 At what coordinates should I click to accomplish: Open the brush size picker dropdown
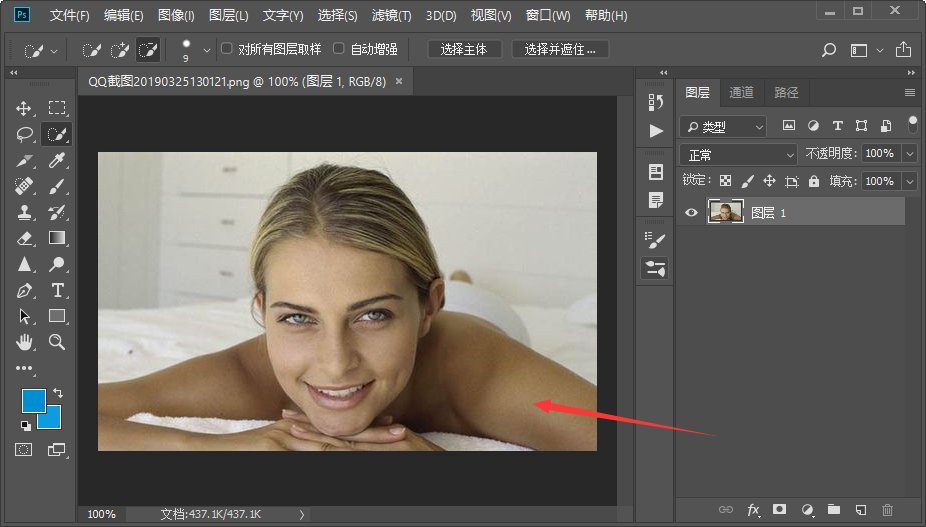point(207,51)
